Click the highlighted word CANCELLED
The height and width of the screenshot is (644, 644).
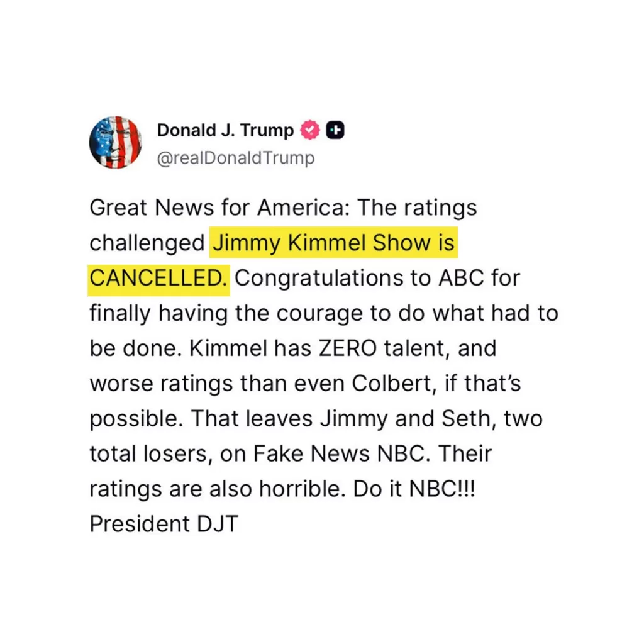pos(158,277)
